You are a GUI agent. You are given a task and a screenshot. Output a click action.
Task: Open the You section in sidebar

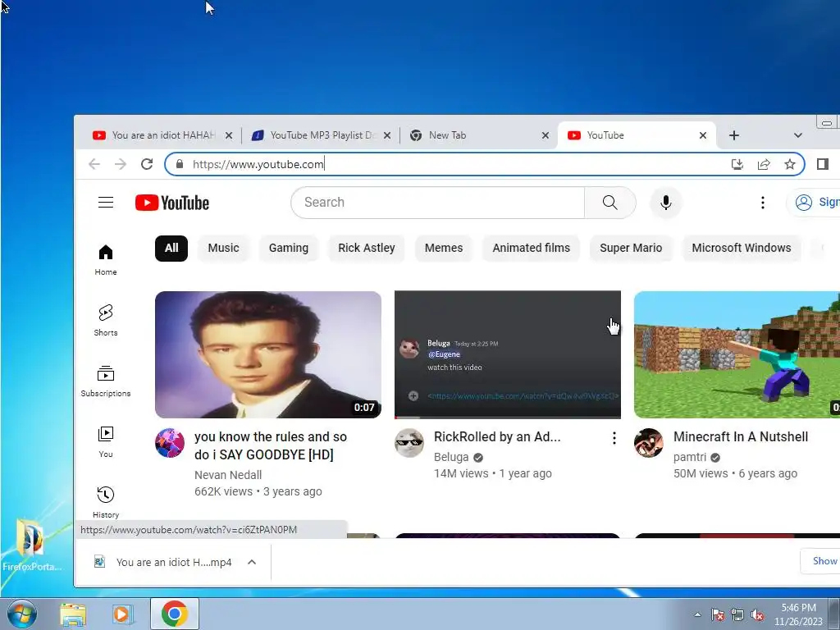[106, 442]
